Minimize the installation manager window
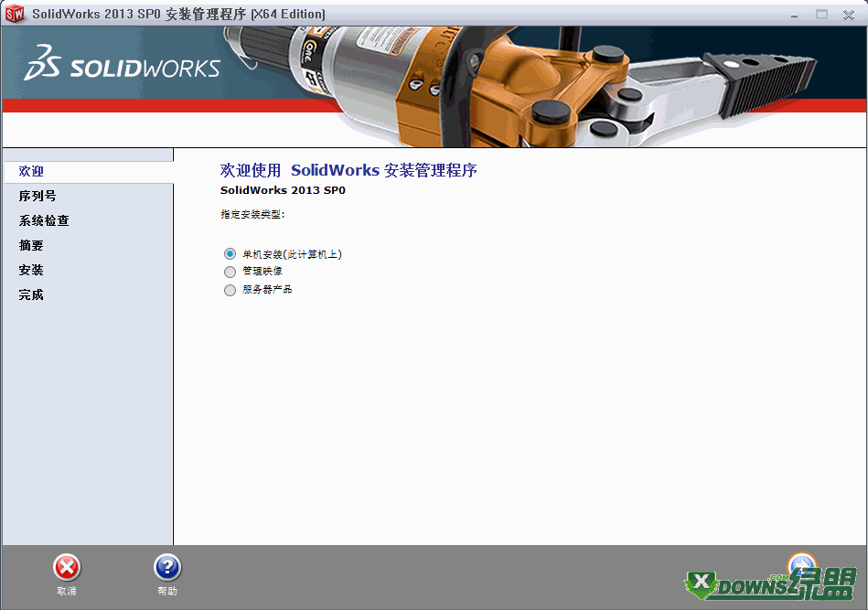Screen dimensions: 868x610 [x=795, y=15]
